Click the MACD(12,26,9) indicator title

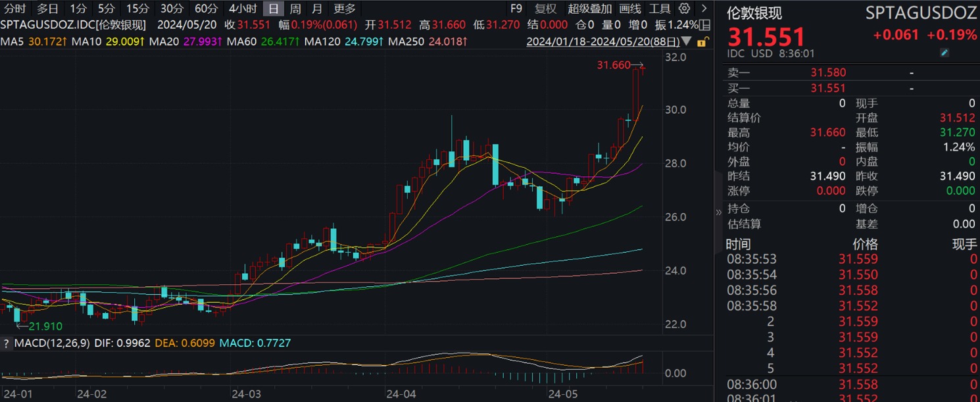click(x=51, y=343)
